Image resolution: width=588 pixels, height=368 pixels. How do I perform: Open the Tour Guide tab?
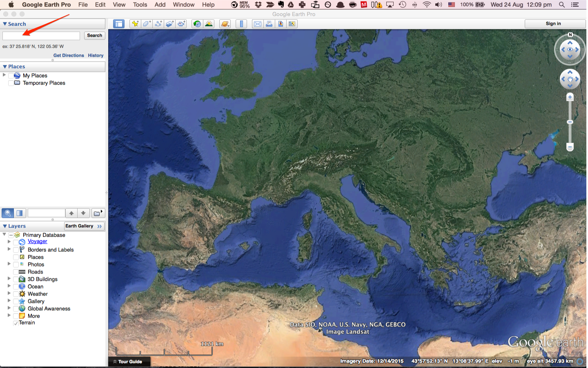click(129, 361)
